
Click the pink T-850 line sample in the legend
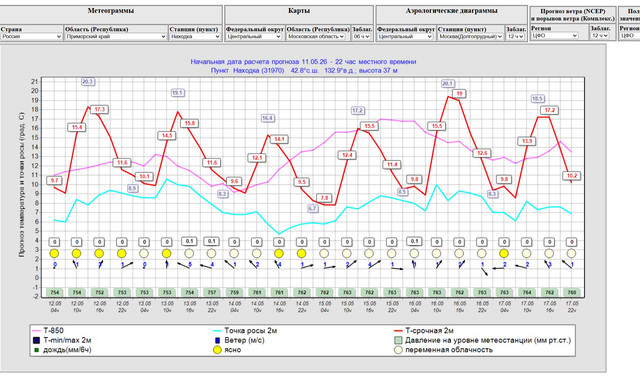tap(37, 331)
